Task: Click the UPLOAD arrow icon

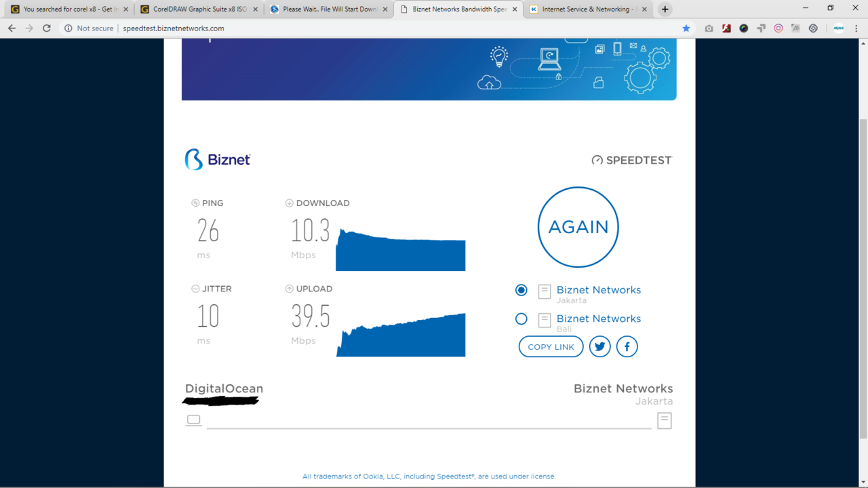Action: click(x=290, y=289)
